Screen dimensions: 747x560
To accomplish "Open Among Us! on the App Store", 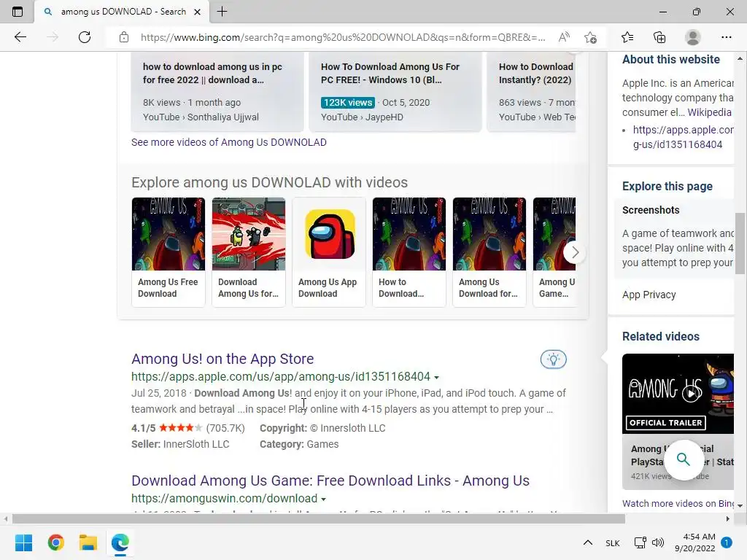I will pyautogui.click(x=222, y=359).
